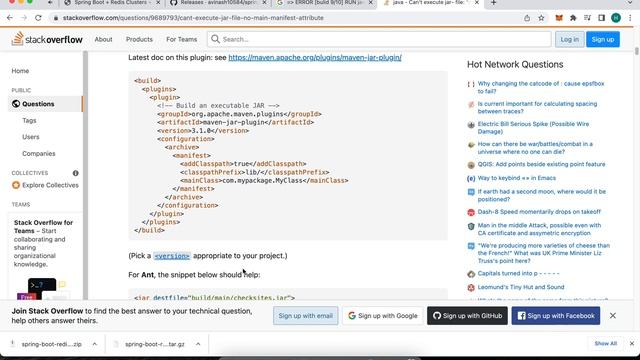Click Sign up with GitHub

click(x=467, y=316)
